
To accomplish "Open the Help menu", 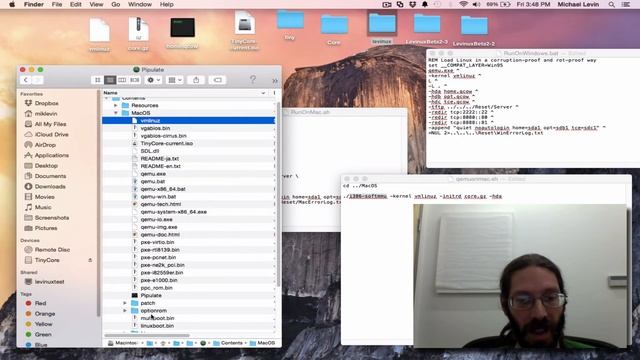I will pyautogui.click(x=167, y=4).
